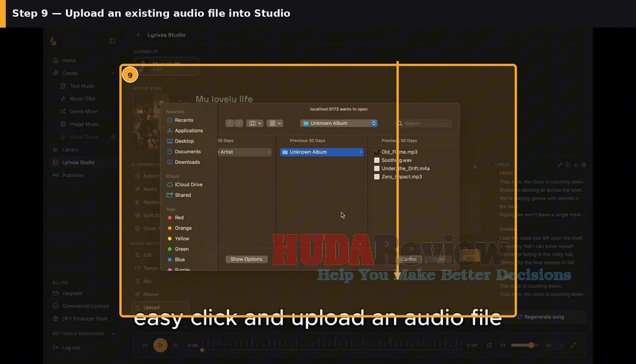Click the Open button in the dialog
The height and width of the screenshot is (364, 636).
438,259
